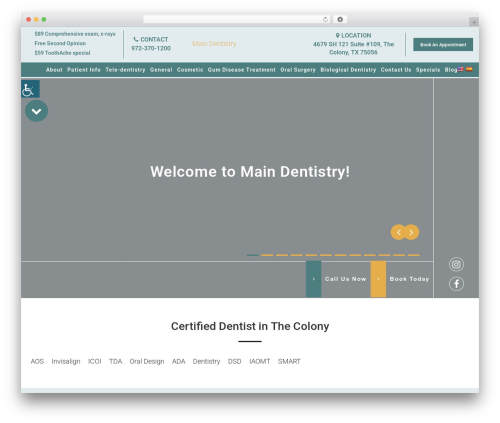
Task: Open the Patient Info menu
Action: tap(84, 70)
